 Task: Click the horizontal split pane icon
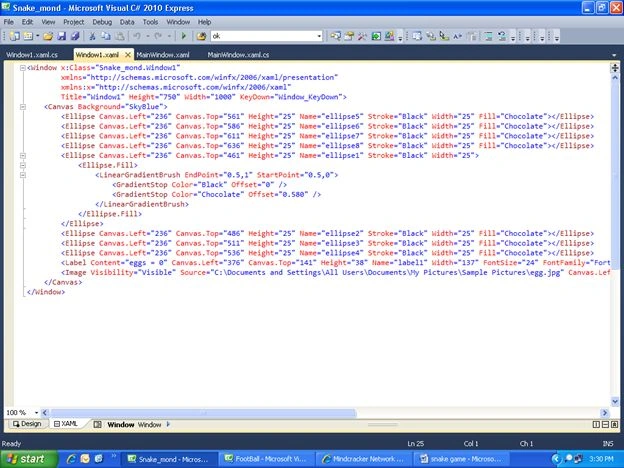tap(605, 425)
